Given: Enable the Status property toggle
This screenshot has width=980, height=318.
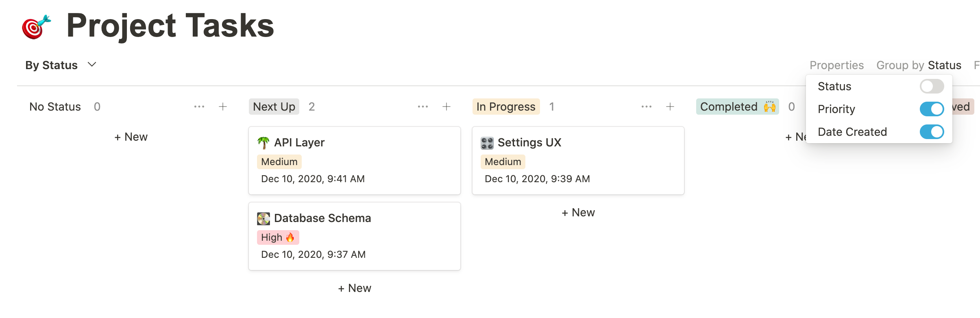Looking at the screenshot, I should 932,86.
